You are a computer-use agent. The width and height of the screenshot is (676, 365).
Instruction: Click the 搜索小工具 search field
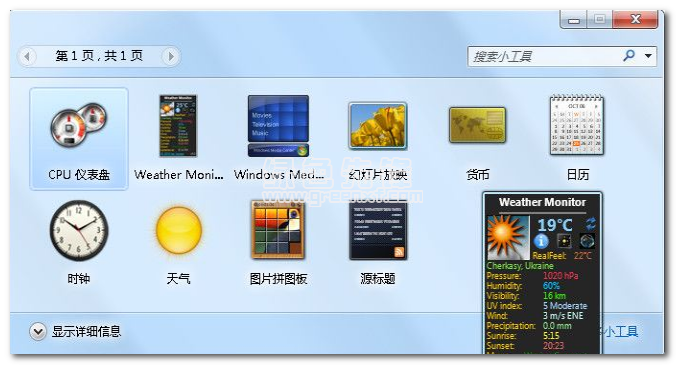[x=545, y=56]
